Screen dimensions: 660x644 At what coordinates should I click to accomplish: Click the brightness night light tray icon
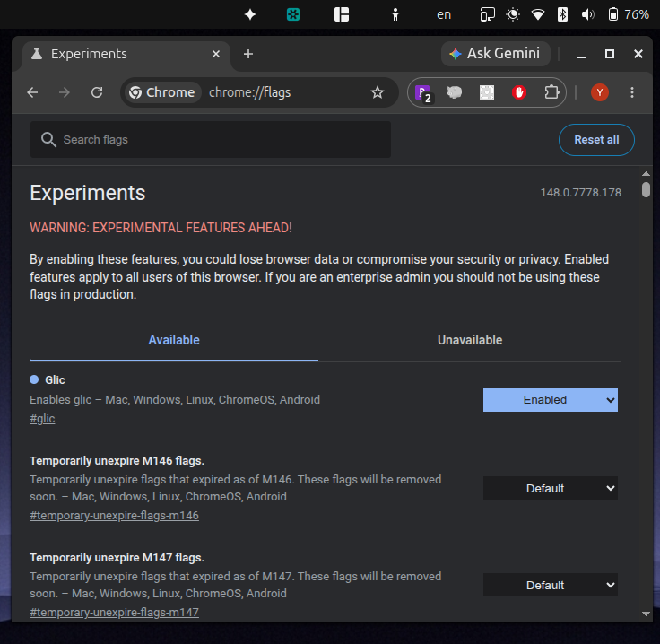pos(513,14)
